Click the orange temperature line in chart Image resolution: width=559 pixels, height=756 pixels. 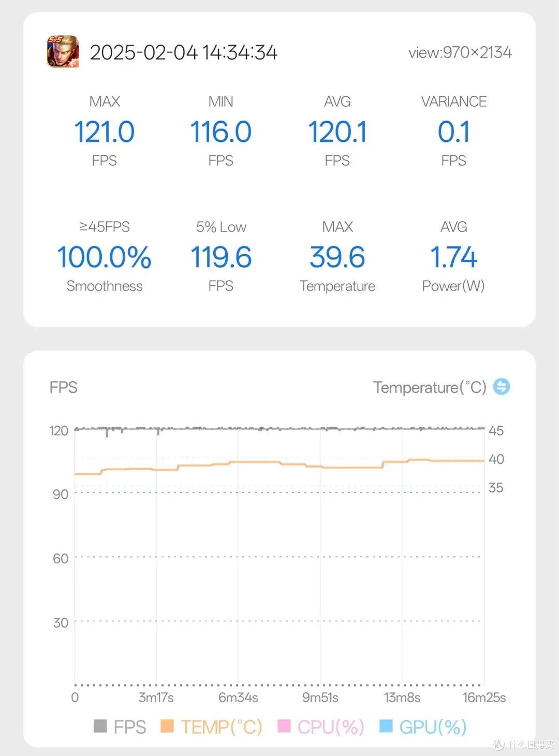click(x=279, y=463)
